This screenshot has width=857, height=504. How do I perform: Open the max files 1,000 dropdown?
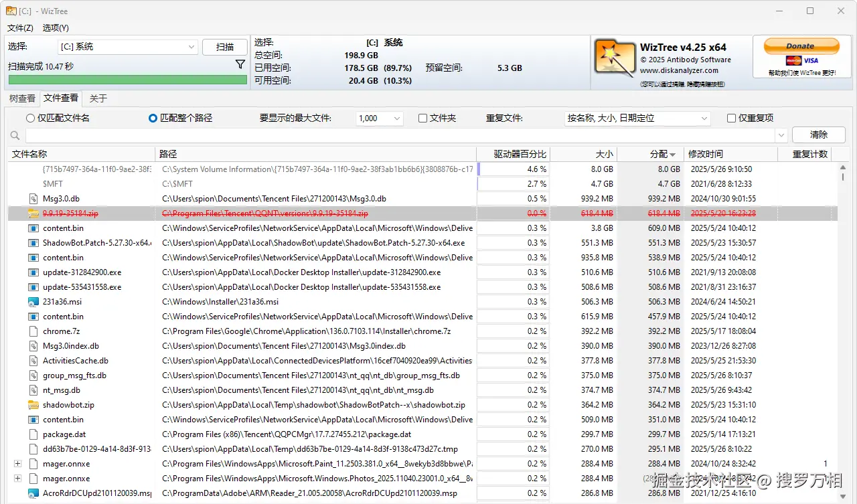click(x=379, y=118)
